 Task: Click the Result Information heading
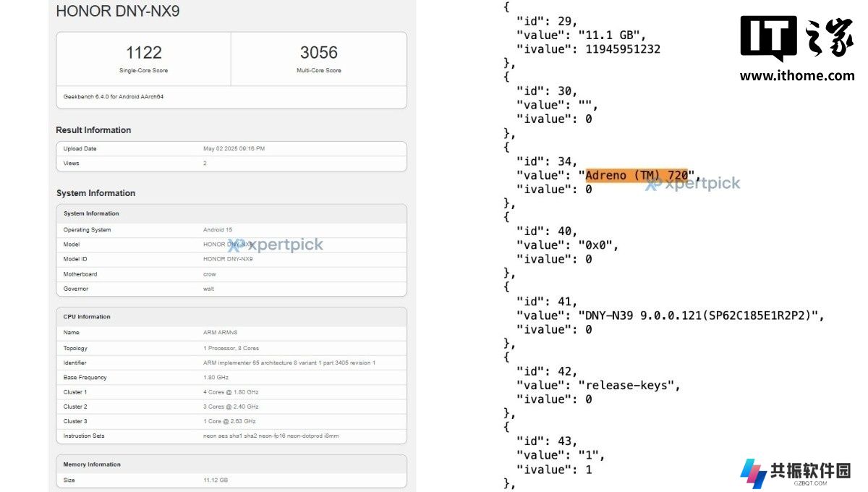pos(94,130)
